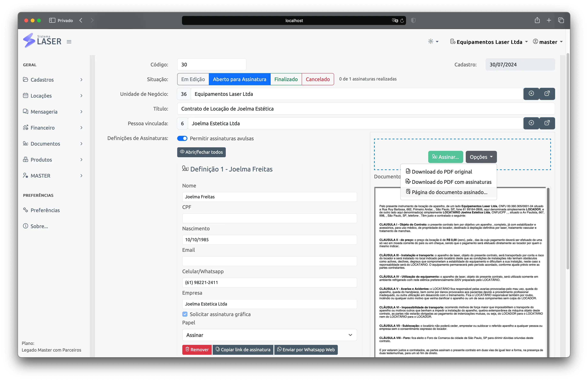This screenshot has width=588, height=381.
Task: Click the Documentos signature icon
Action: [25, 143]
